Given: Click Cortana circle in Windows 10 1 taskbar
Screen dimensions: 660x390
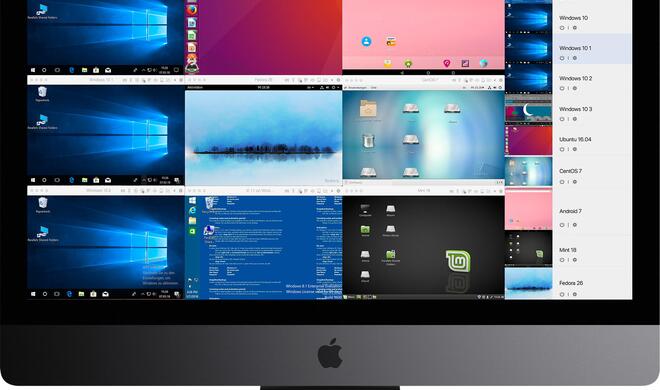Looking at the screenshot, I should point(45,180).
